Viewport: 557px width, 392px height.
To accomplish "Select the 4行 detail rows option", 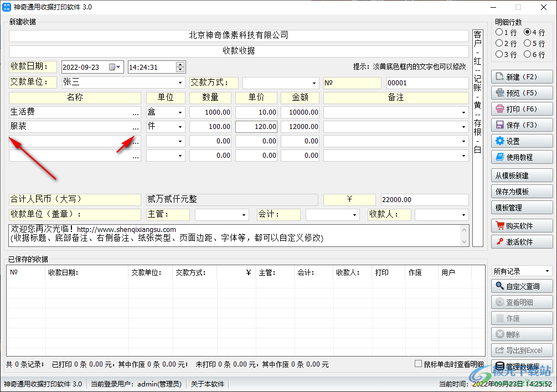I will [x=527, y=33].
